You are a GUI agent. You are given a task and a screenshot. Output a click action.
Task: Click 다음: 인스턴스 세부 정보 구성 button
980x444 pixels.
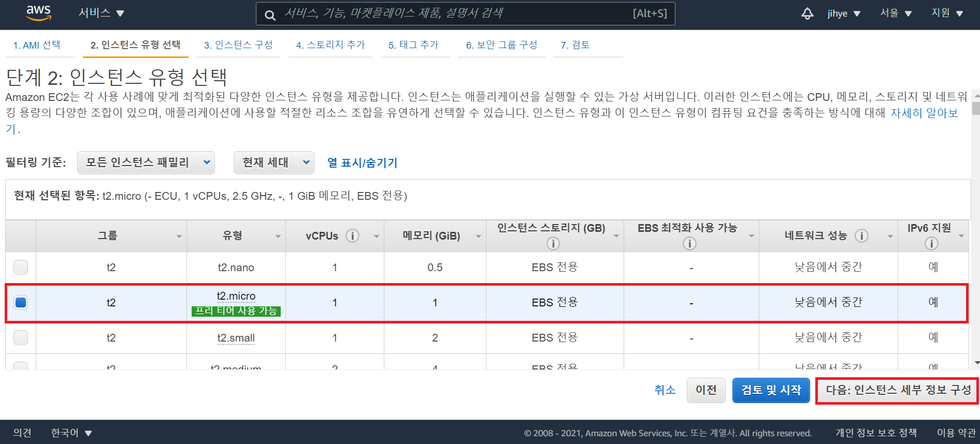coord(898,390)
